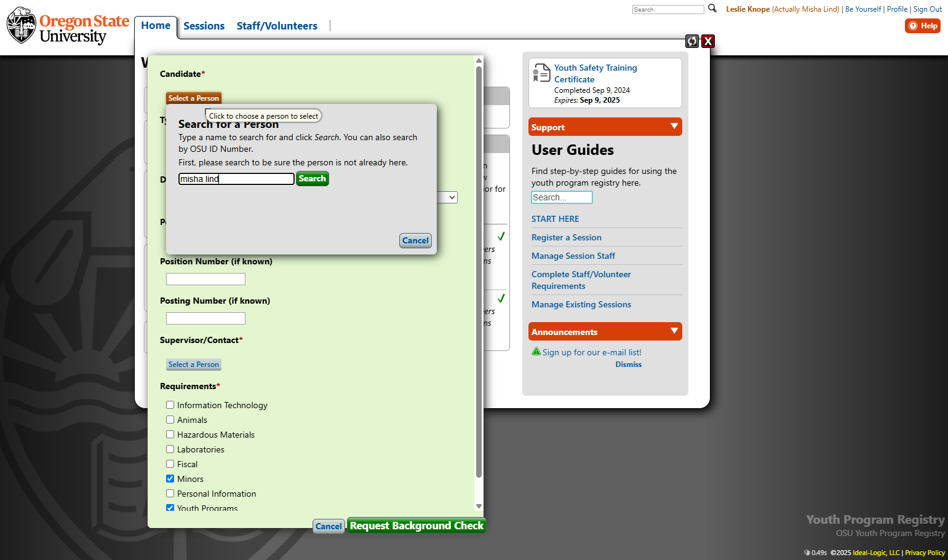Click the magnifier search icon in header

pyautogui.click(x=712, y=9)
